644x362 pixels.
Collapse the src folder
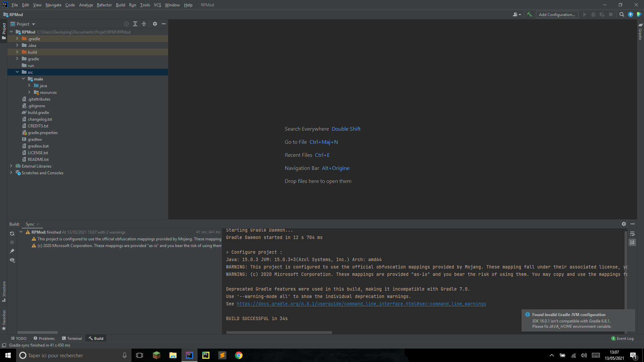17,72
